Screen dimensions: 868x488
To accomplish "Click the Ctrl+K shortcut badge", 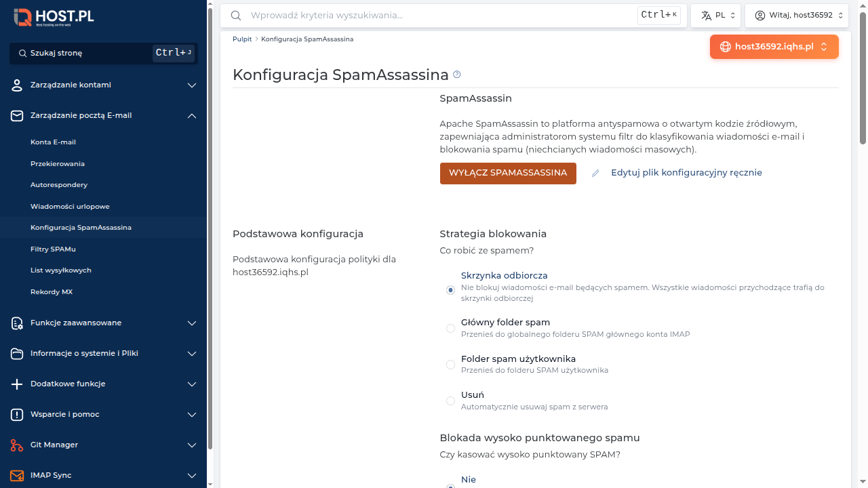I will coord(659,15).
